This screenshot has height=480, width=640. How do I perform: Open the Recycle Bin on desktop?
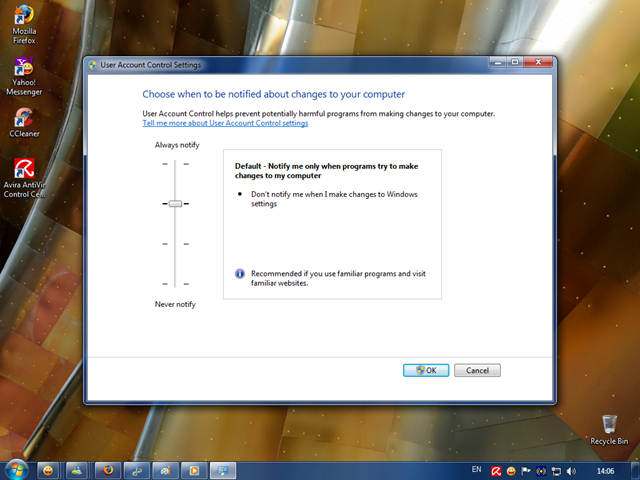click(x=609, y=426)
